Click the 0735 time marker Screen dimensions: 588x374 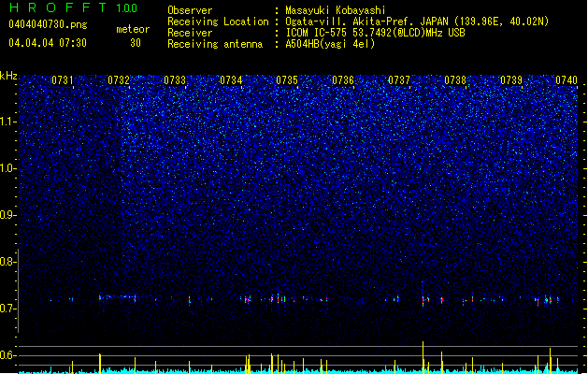pos(287,80)
